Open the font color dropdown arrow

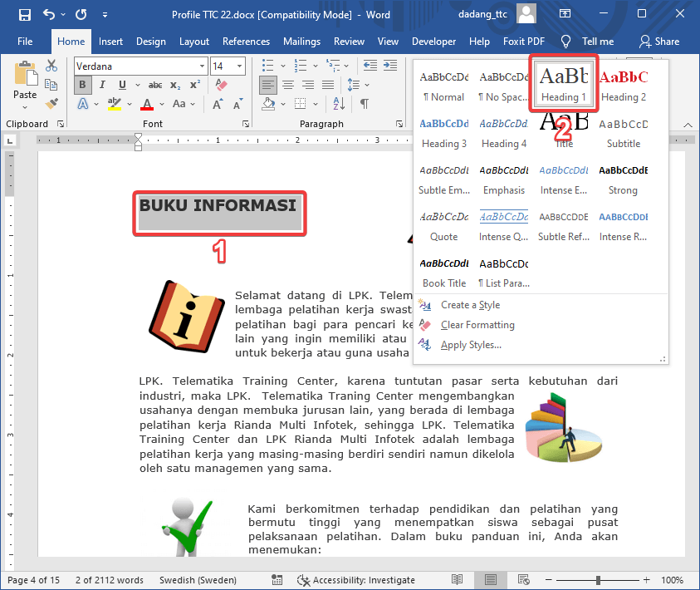click(160, 102)
